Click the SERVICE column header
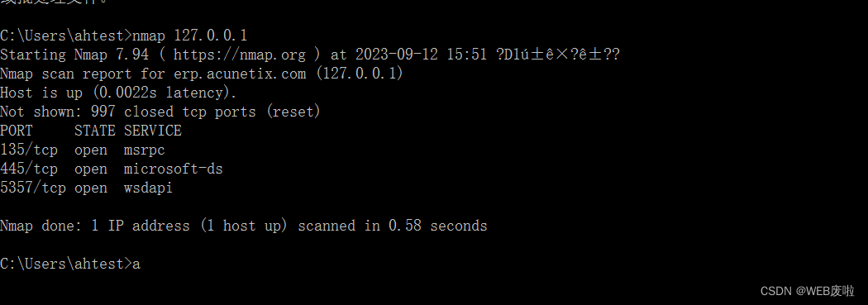 [153, 131]
